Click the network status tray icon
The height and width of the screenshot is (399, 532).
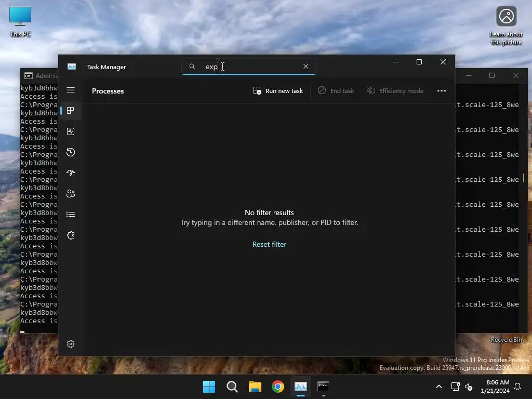point(455,387)
